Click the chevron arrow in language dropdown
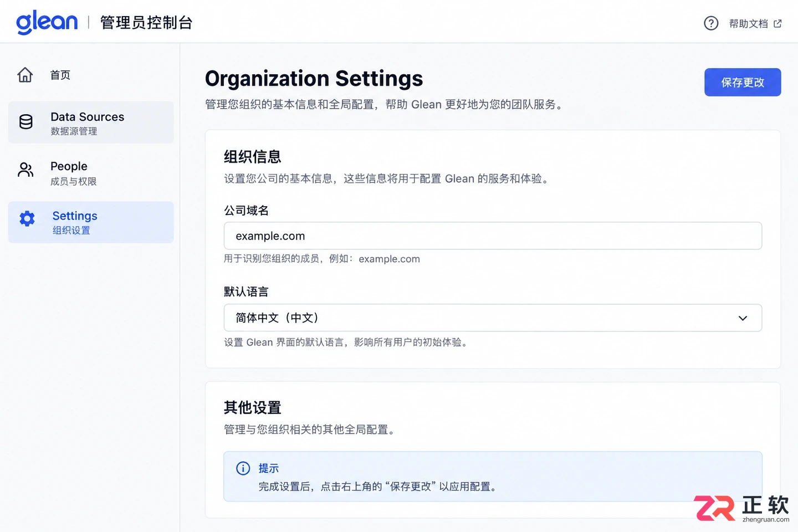798x532 pixels. 743,318
